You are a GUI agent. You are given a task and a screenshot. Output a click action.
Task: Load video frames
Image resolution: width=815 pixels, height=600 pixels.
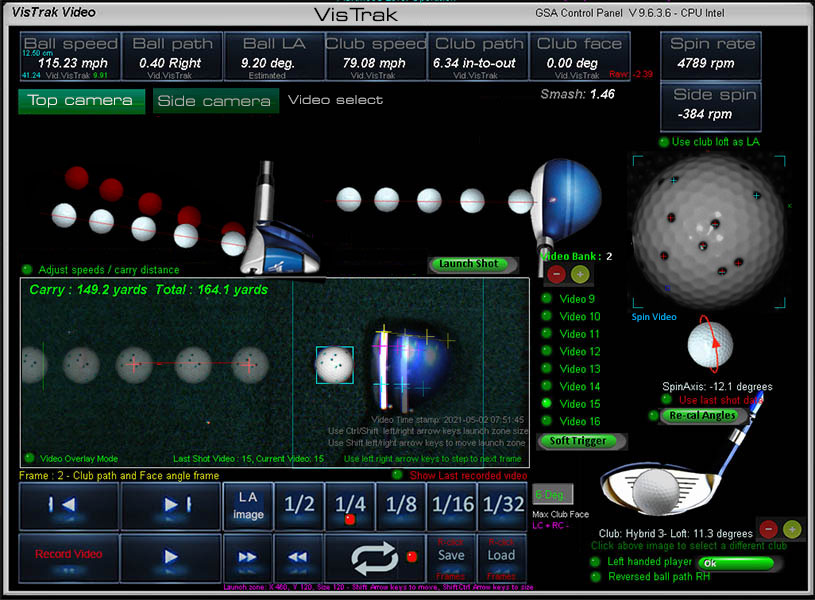point(502,558)
